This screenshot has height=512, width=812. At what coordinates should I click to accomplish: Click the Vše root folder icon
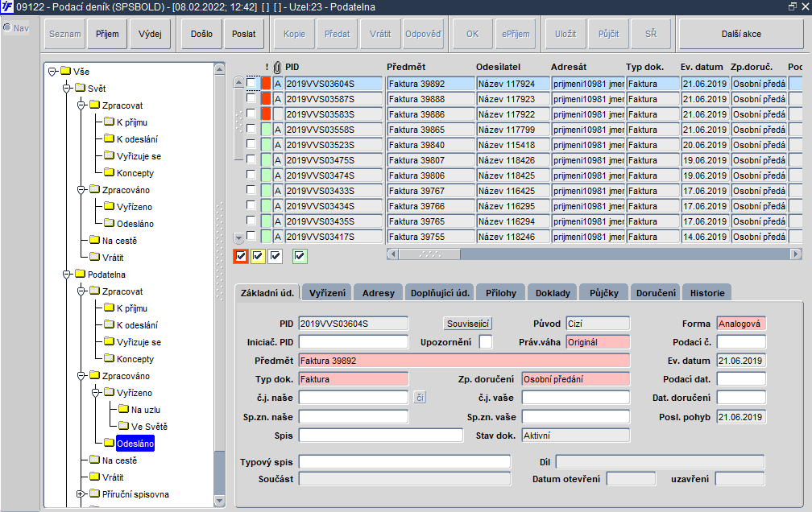click(65, 71)
